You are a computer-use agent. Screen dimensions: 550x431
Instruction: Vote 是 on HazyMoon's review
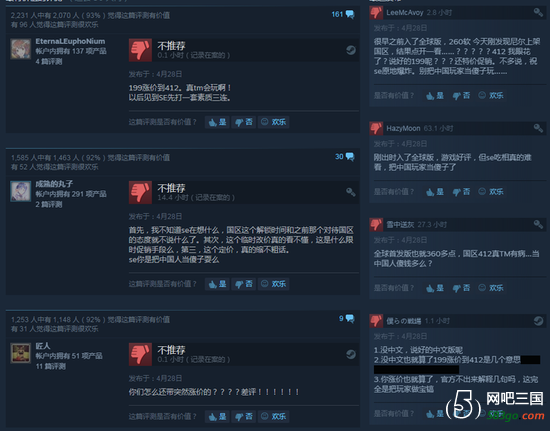click(x=435, y=192)
